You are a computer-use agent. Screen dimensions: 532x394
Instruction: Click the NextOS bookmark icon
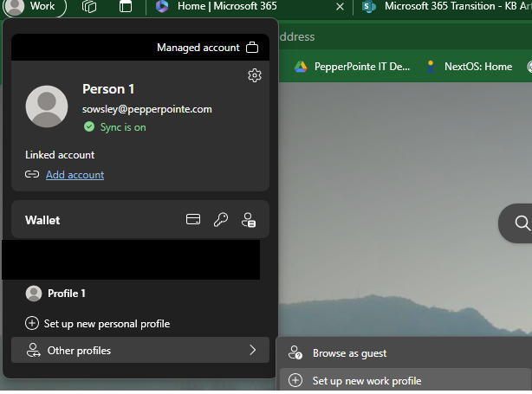click(431, 67)
